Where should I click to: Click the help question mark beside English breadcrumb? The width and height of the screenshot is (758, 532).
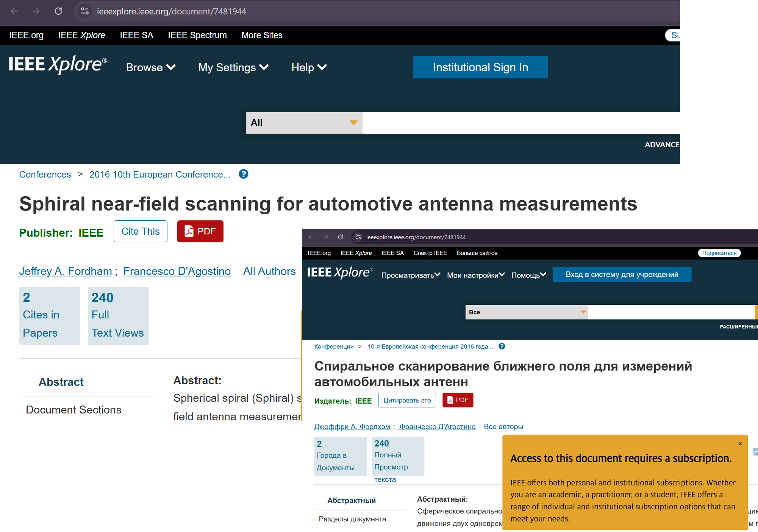click(x=244, y=174)
